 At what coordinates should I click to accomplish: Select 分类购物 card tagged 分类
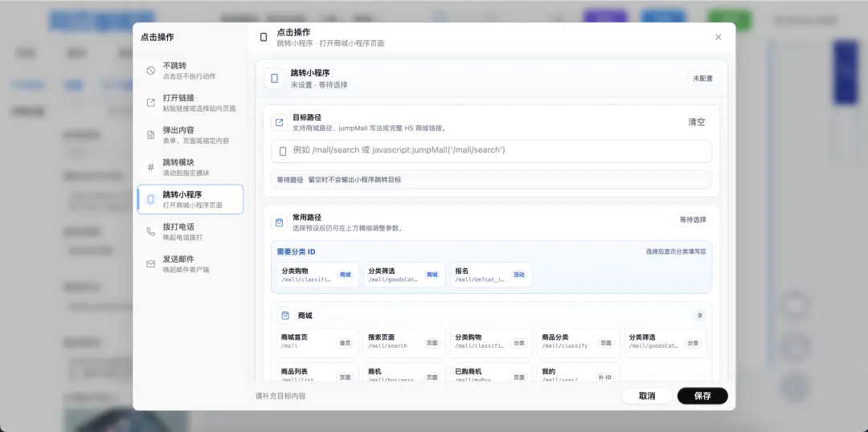pos(492,343)
